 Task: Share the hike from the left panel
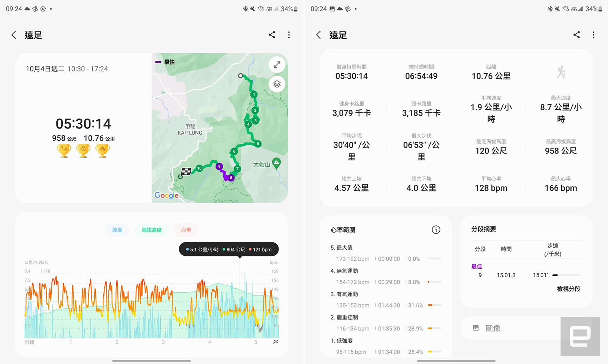tap(272, 35)
